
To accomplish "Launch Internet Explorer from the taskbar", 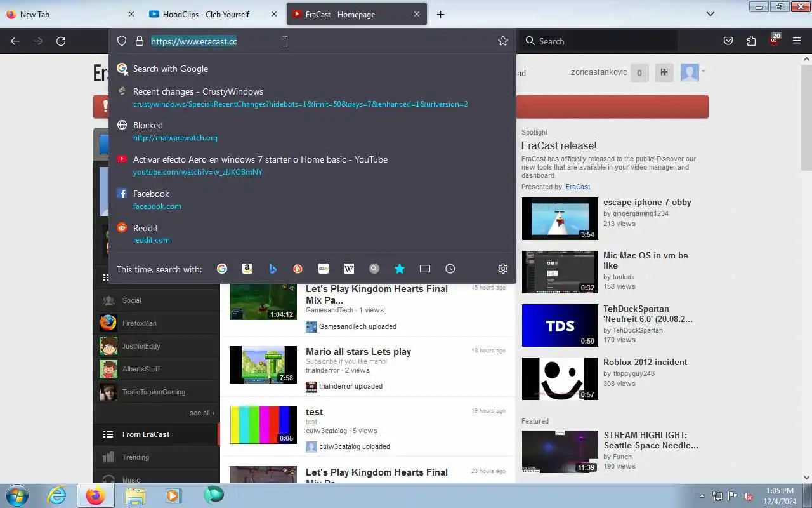I will coord(56,495).
